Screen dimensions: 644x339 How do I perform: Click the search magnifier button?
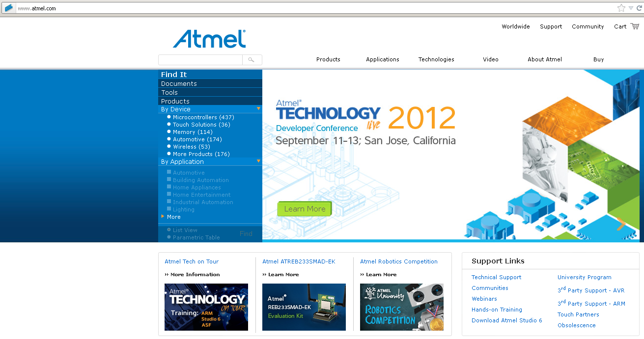(252, 60)
